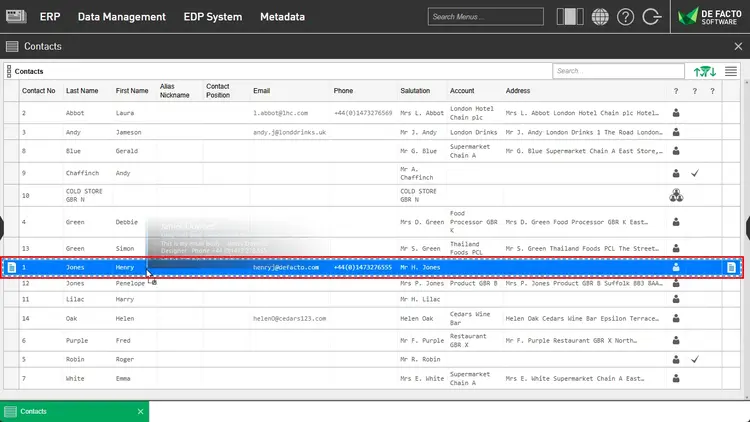Open document icon at left of Jones Henry row
Viewport: 750px width, 422px height.
pyautogui.click(x=11, y=267)
